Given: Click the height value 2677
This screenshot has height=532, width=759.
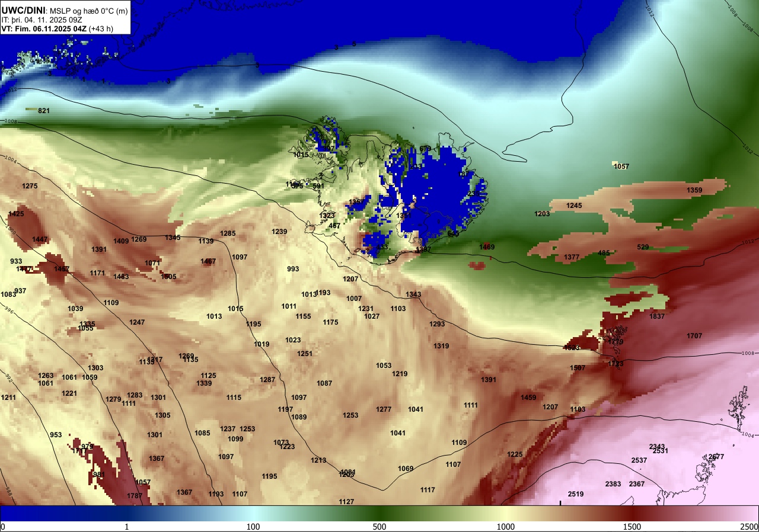Looking at the screenshot, I should coord(716,457).
